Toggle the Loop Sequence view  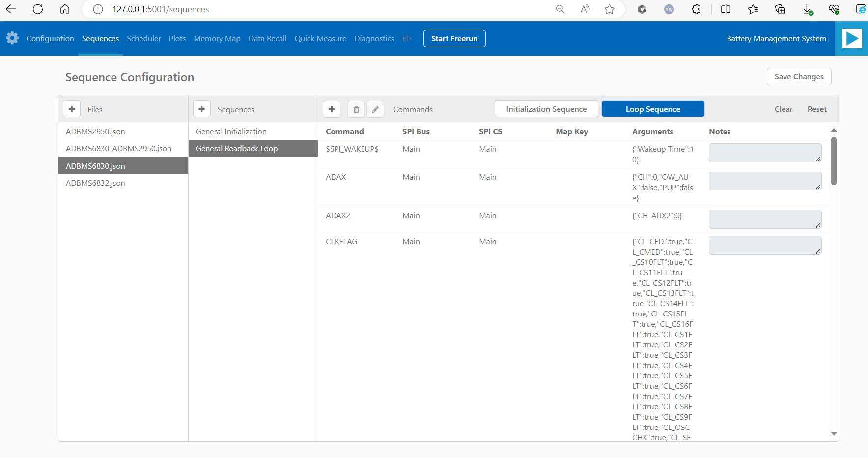653,109
